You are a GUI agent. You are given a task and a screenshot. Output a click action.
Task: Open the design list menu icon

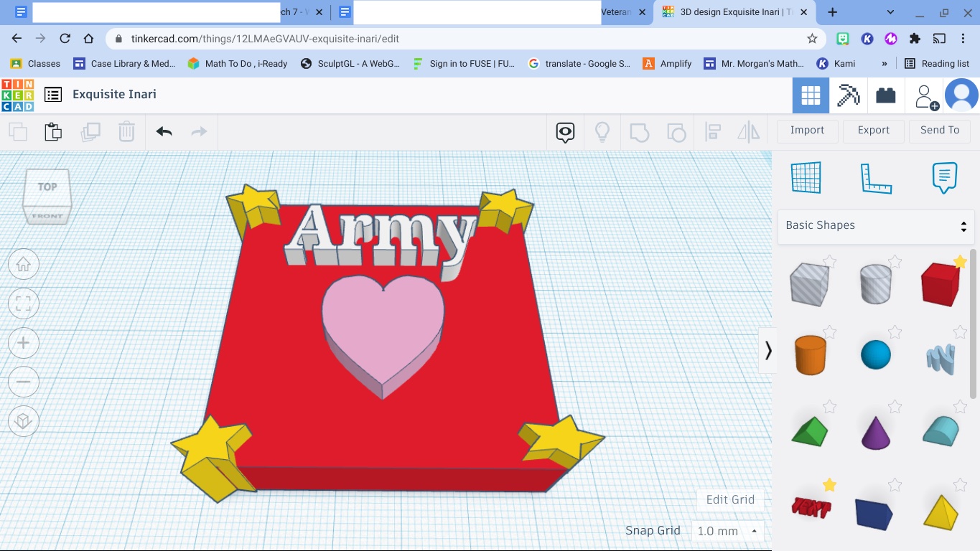click(x=52, y=95)
